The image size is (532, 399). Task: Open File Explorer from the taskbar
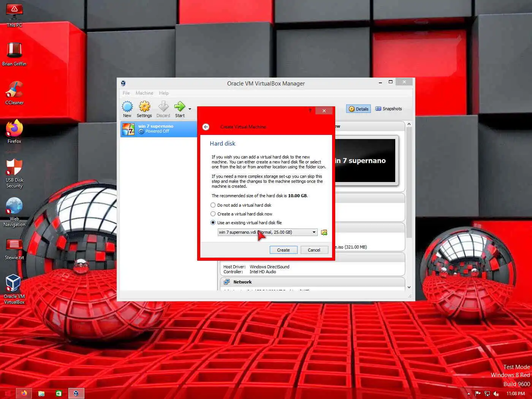coord(41,393)
